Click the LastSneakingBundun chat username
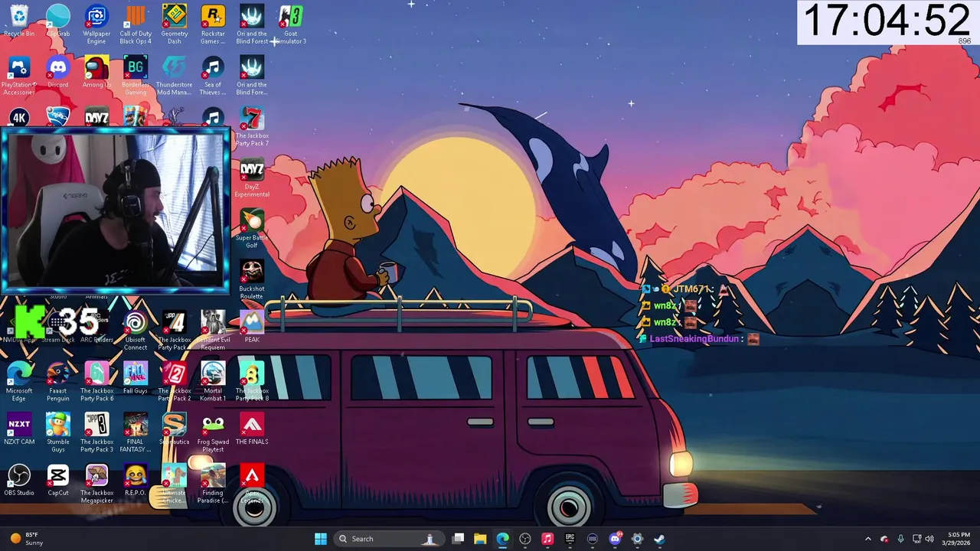Viewport: 980px width, 551px height. point(694,338)
